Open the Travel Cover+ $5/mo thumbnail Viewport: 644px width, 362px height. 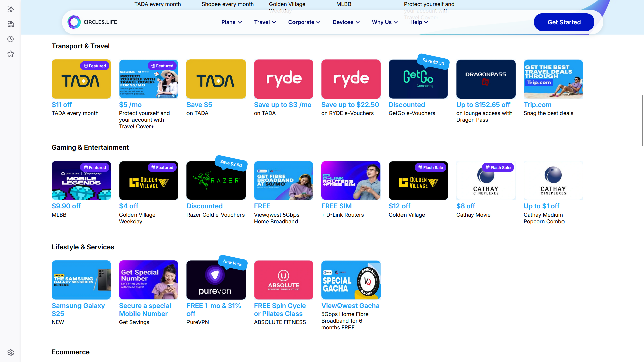[149, 79]
